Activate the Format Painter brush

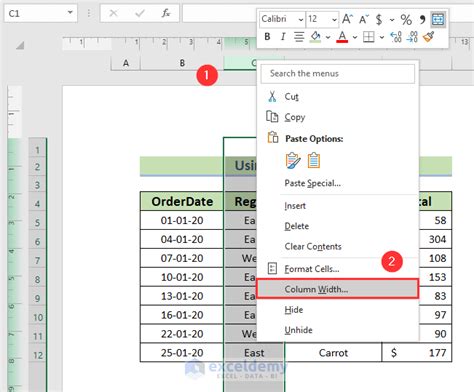(x=428, y=37)
